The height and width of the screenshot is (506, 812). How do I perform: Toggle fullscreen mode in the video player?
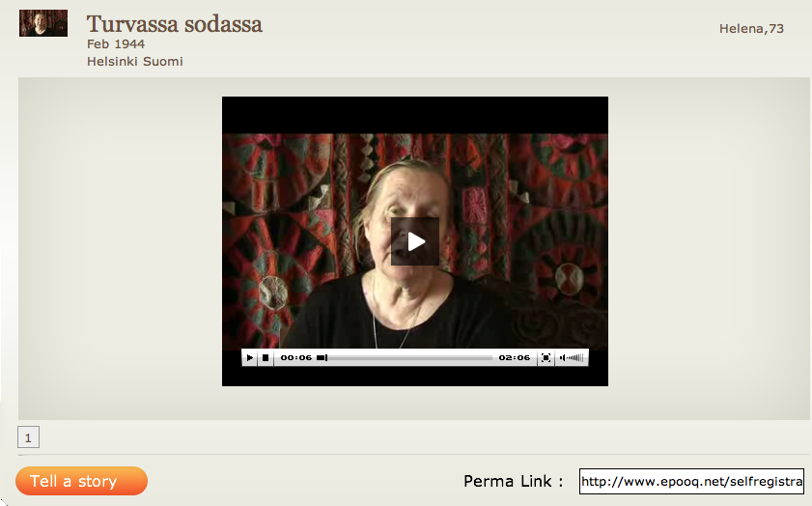pos(546,358)
